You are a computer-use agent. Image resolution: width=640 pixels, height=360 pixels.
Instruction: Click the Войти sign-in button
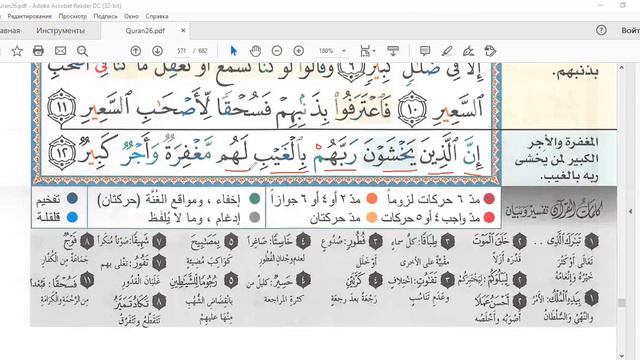click(630, 30)
